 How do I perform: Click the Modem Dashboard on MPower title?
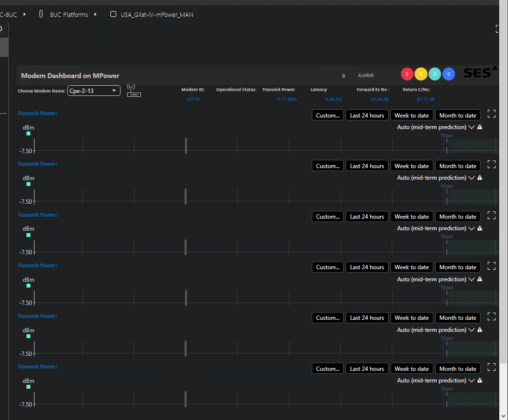(x=70, y=76)
